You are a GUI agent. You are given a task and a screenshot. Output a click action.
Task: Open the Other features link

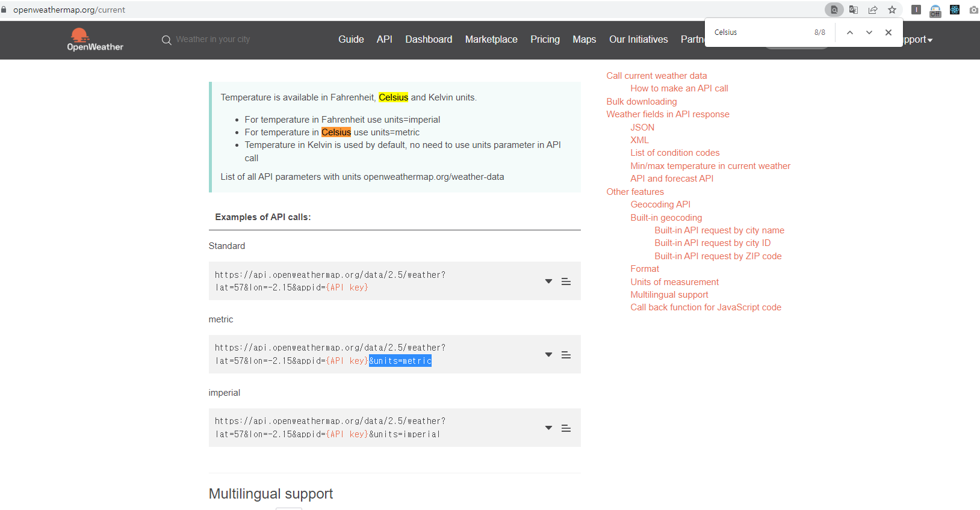tap(635, 192)
